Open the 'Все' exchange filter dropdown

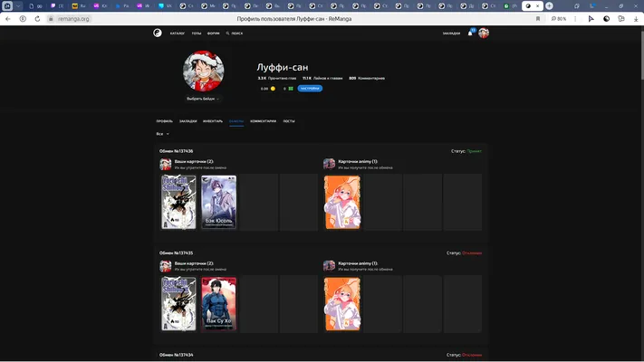coord(163,134)
